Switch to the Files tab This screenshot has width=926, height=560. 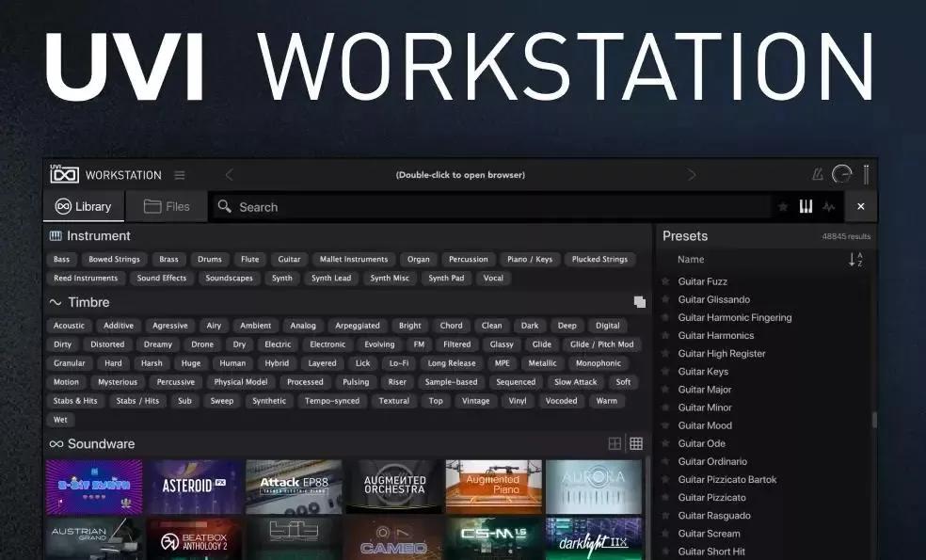click(x=167, y=206)
